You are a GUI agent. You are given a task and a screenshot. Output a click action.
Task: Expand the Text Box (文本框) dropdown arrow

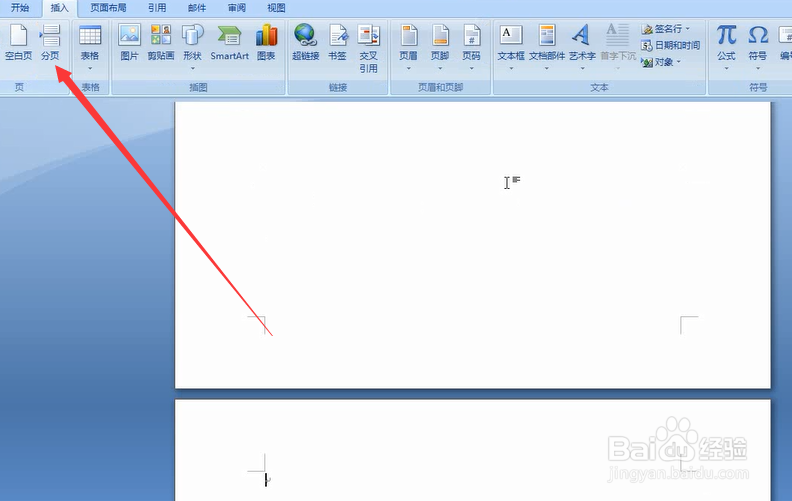tap(511, 68)
